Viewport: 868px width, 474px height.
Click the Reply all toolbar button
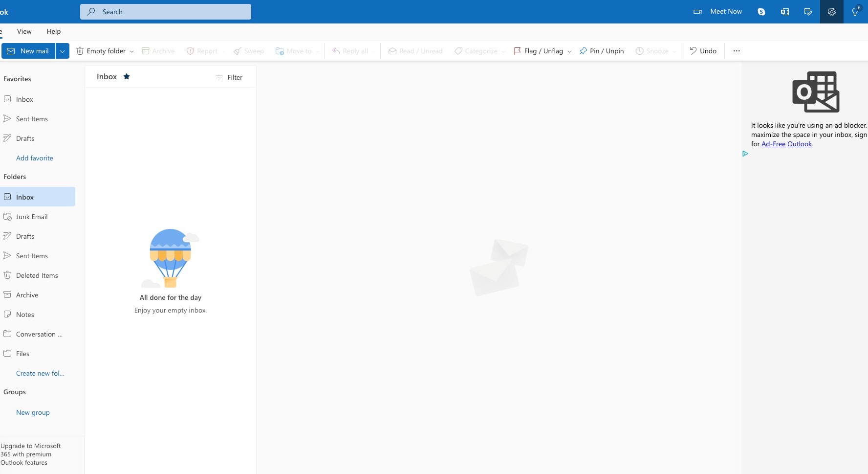coord(350,51)
